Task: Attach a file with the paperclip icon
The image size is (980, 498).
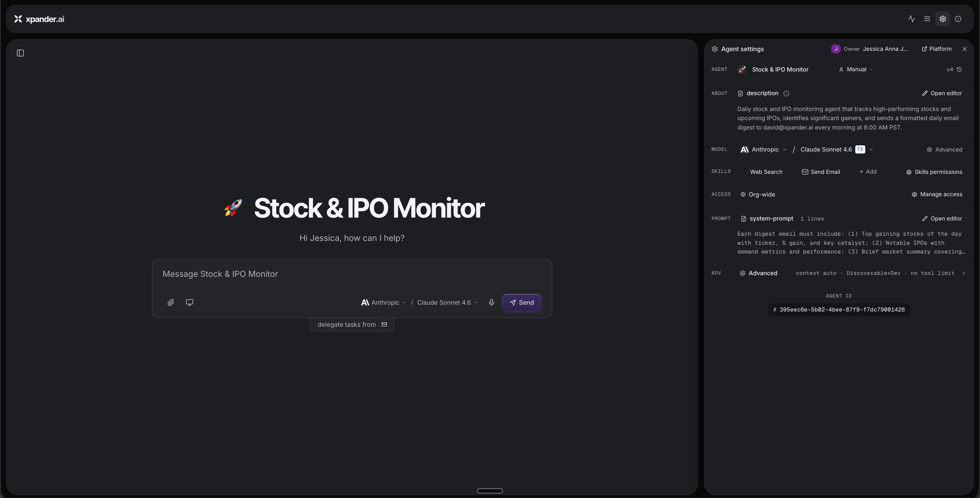Action: pyautogui.click(x=171, y=303)
